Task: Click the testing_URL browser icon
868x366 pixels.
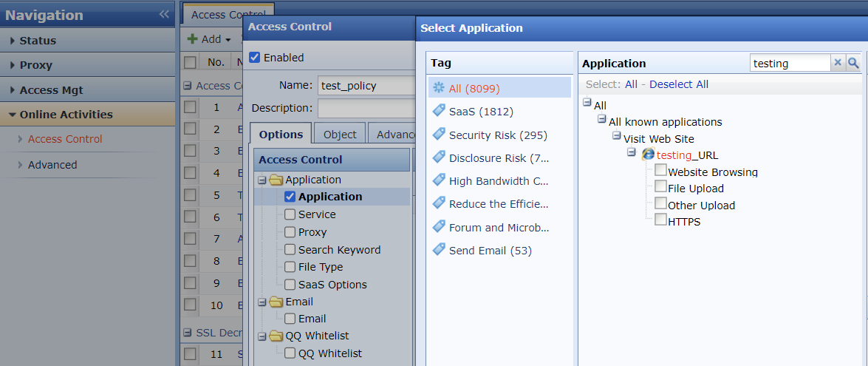Action: (x=648, y=155)
